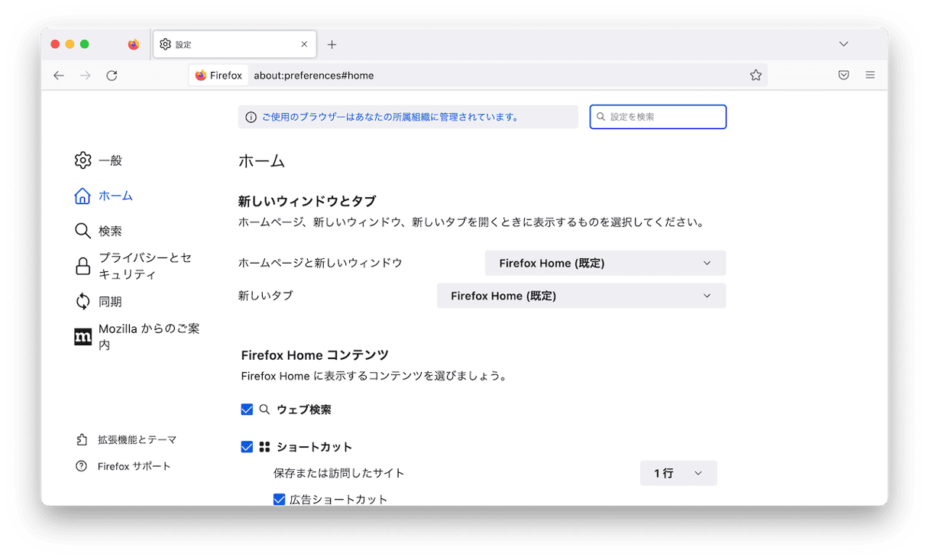The image size is (929, 560).
Task: Click the 保存または訪問したサイト text
Action: [339, 473]
